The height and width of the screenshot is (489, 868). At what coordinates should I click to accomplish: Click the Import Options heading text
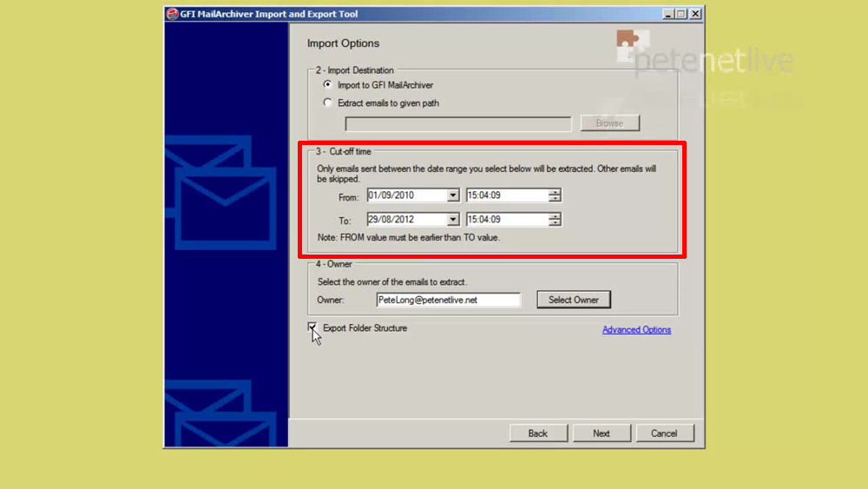[343, 43]
